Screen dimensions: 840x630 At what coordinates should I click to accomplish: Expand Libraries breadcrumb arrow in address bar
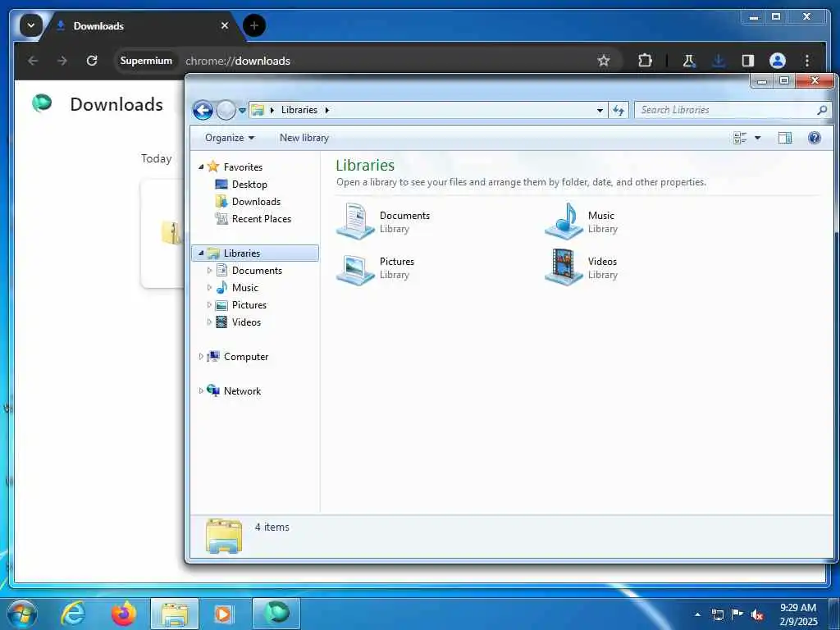[326, 110]
